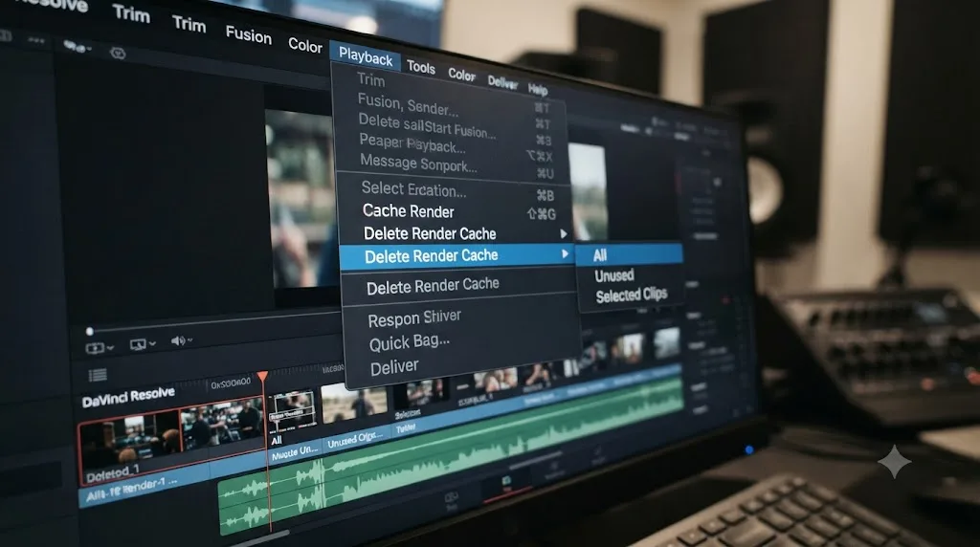The height and width of the screenshot is (547, 980).
Task: Click the 'Unused Clips...' blue clip label
Action: [355, 440]
